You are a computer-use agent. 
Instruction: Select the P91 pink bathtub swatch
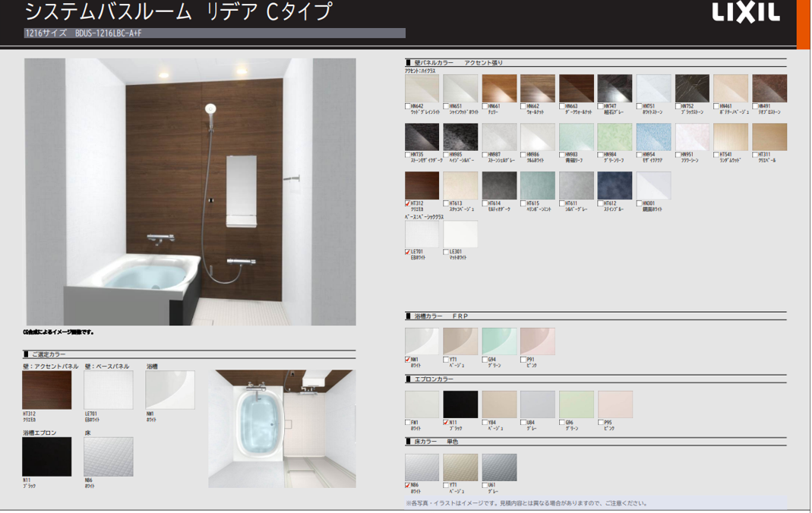point(537,341)
